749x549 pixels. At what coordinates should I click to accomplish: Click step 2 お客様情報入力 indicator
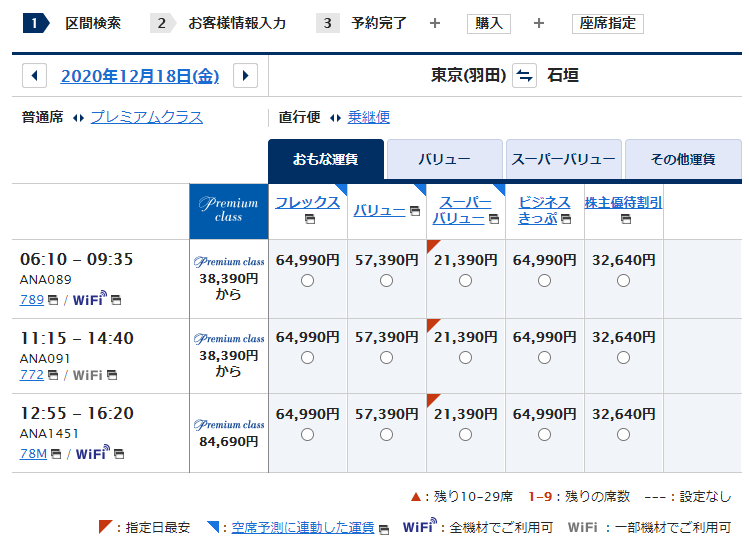(218, 23)
